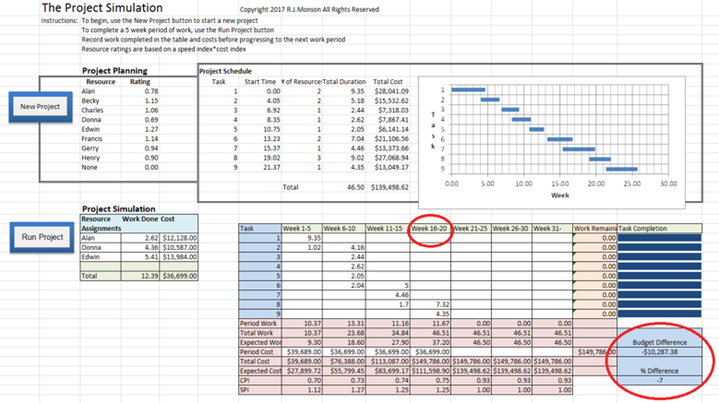Click Task 8 week 16-20 value 7.32
719x403 pixels.
click(430, 304)
